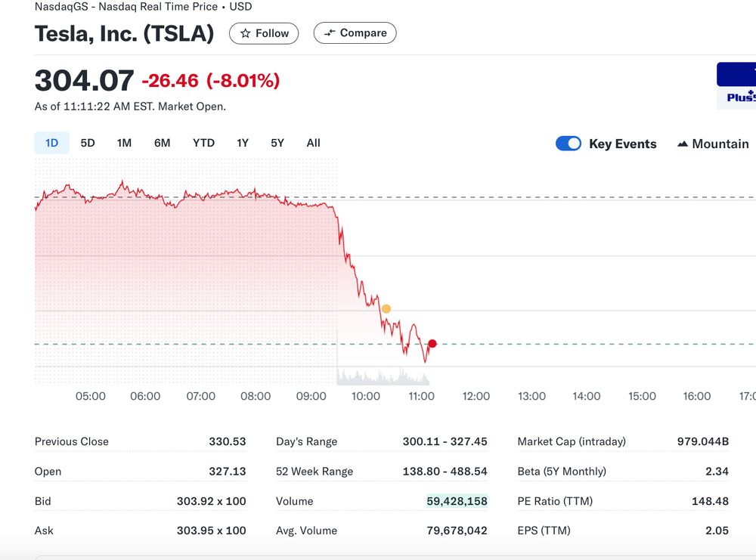The width and height of the screenshot is (756, 560).
Task: Toggle the Key Events switch off
Action: 569,144
